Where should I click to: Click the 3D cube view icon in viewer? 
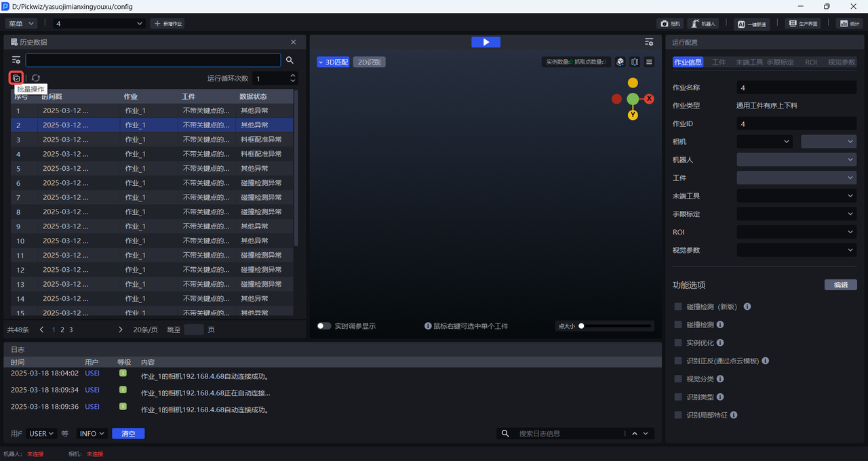pyautogui.click(x=620, y=62)
